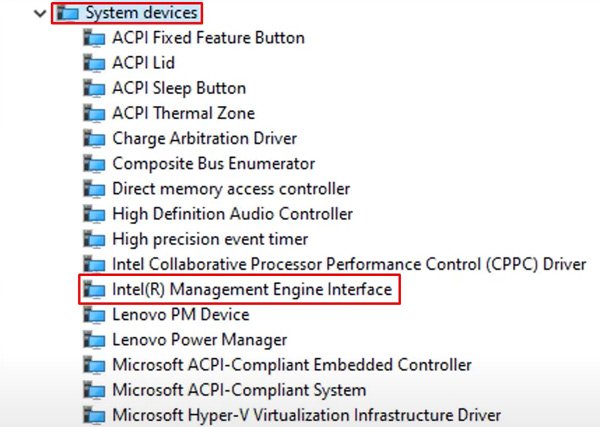600x427 pixels.
Task: Collapse the System devices category chevron
Action: (x=40, y=14)
